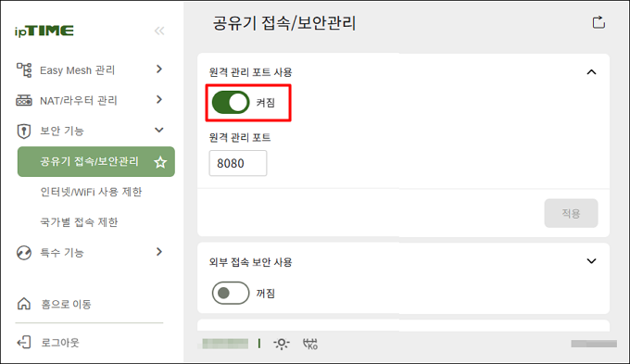Collapse sidebar with double-chevron icon

tap(159, 31)
